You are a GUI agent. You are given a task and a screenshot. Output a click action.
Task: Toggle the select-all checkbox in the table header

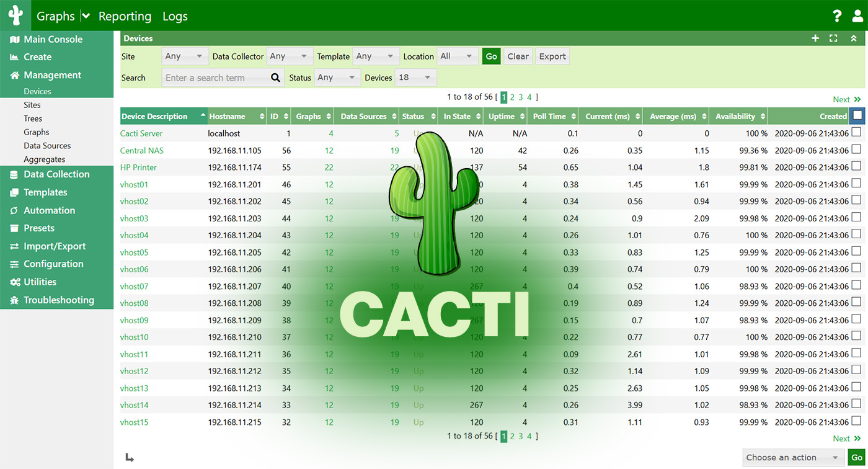(856, 115)
